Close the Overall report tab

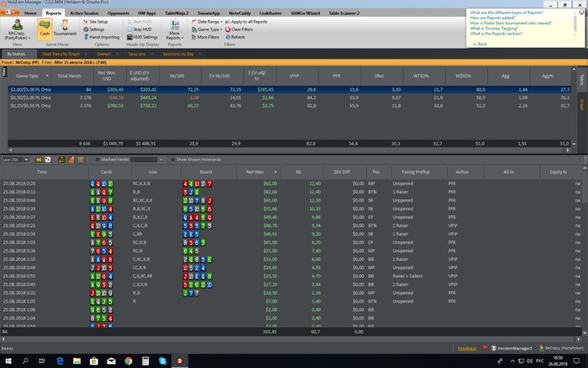117,54
